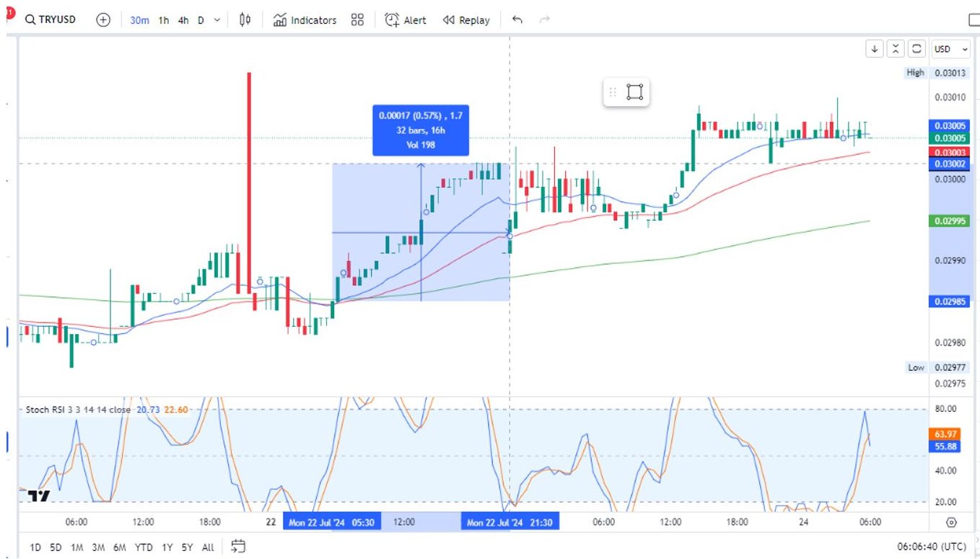Click the Indicators text label

(313, 20)
